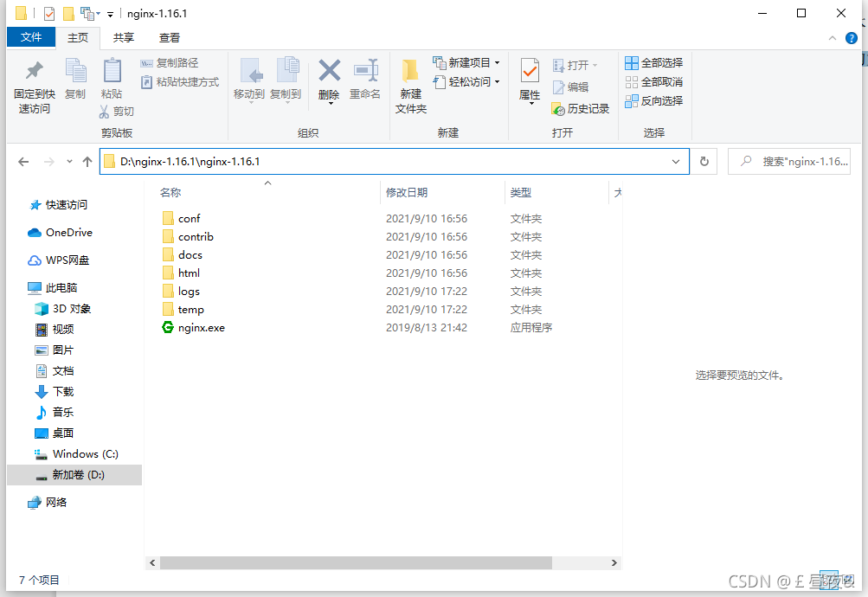Open OneDrive in the sidebar
The height and width of the screenshot is (597, 868).
[60, 233]
